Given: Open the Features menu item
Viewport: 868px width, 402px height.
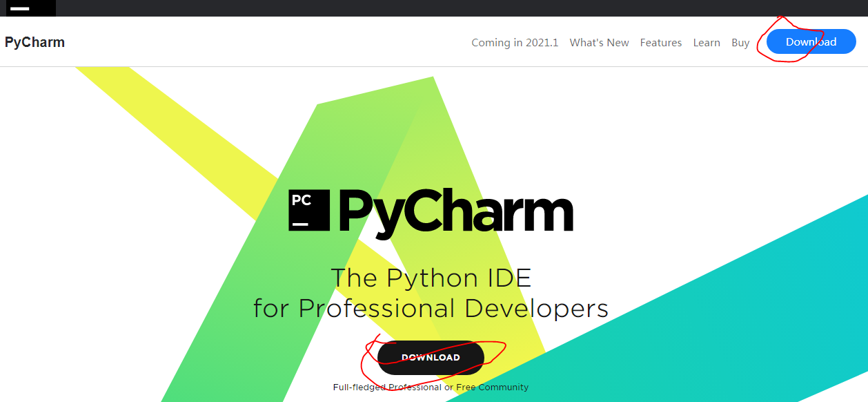Looking at the screenshot, I should (x=660, y=43).
